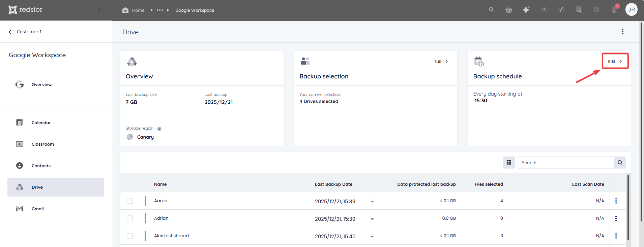Sort by Last Scan Date header
644x247 pixels.
588,184
